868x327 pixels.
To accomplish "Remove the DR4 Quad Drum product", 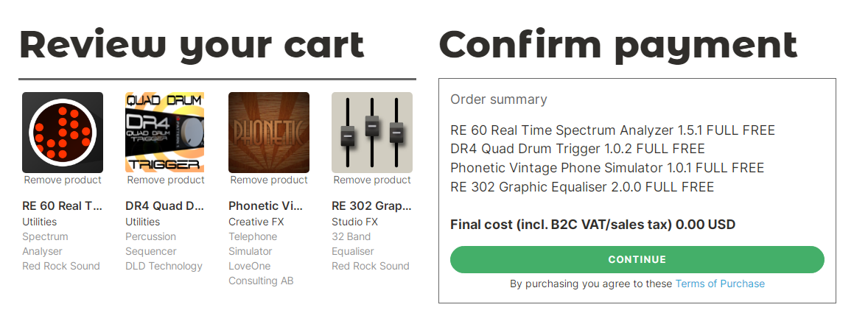I will pyautogui.click(x=166, y=180).
